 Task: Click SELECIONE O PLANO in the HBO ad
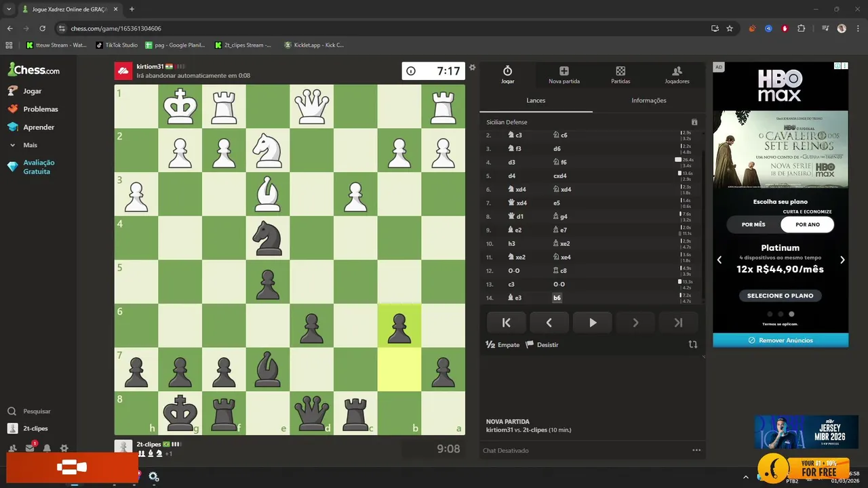[x=780, y=296]
